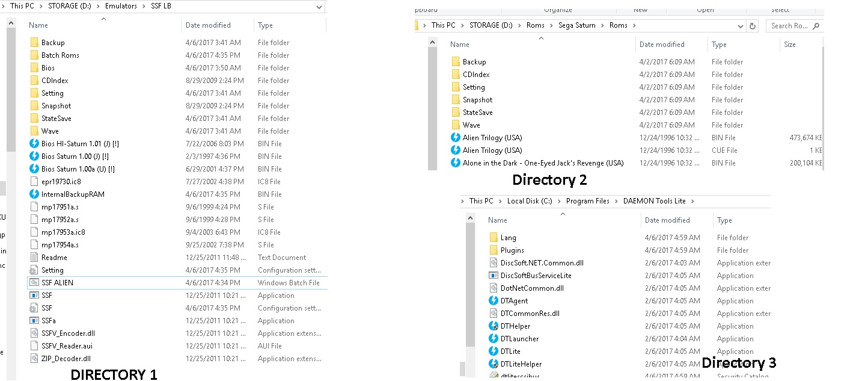This screenshot has height=381, width=868.
Task: Click the DTAgent application icon
Action: 494,301
